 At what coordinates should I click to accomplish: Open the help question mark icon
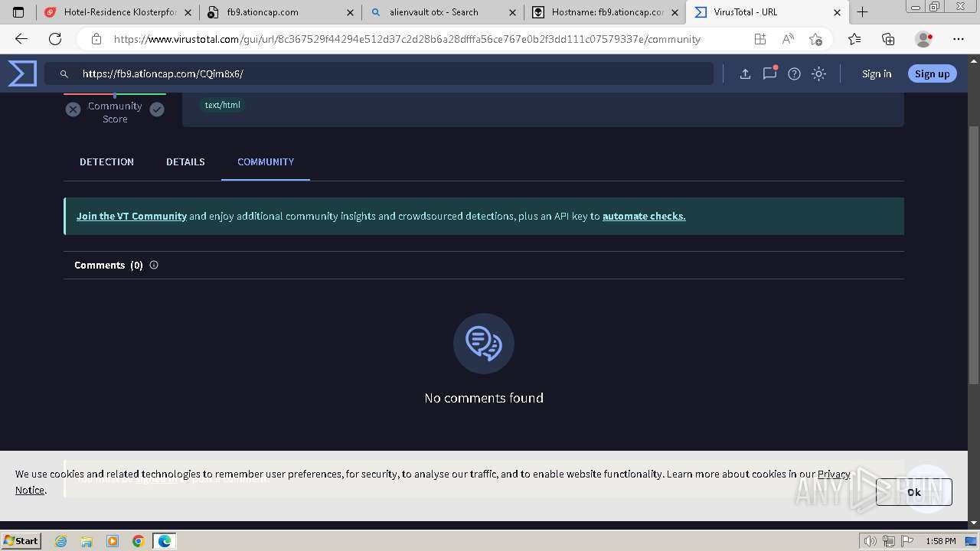(794, 73)
